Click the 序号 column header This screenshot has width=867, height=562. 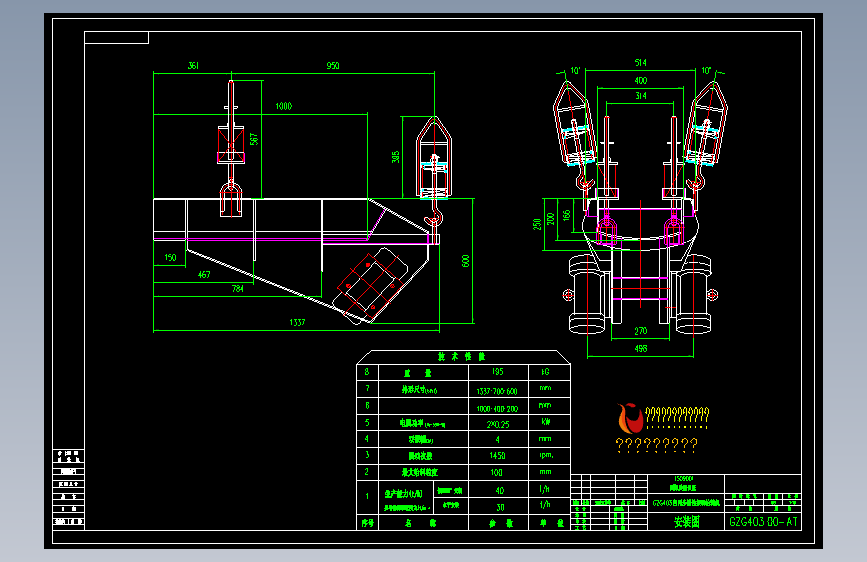[x=368, y=523]
